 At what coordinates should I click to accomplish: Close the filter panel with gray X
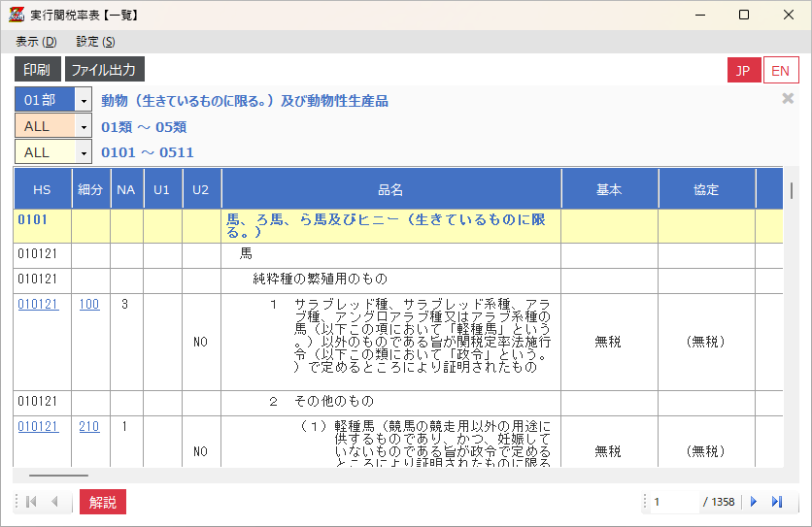(x=788, y=98)
